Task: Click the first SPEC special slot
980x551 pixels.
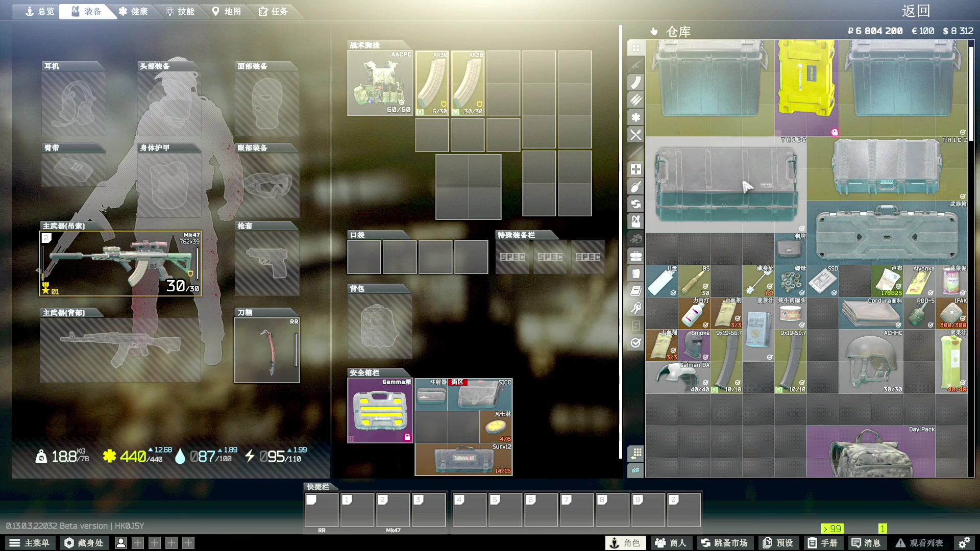Action: [512, 257]
